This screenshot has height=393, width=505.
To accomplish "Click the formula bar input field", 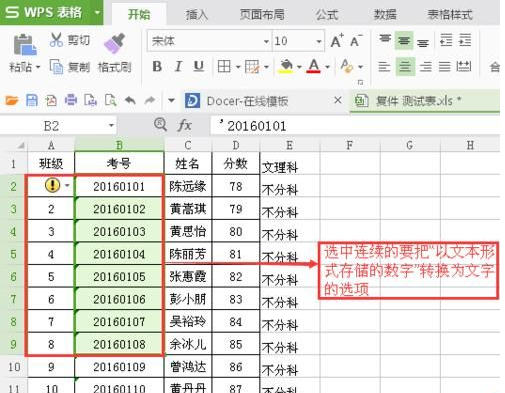I will 355,126.
